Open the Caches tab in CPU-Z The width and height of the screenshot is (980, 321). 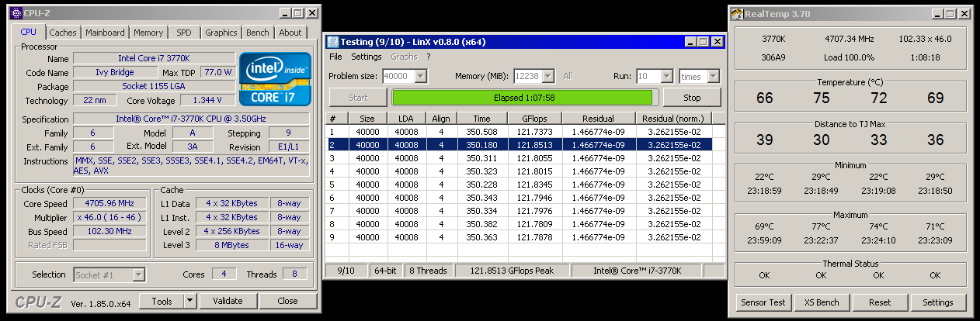(63, 33)
